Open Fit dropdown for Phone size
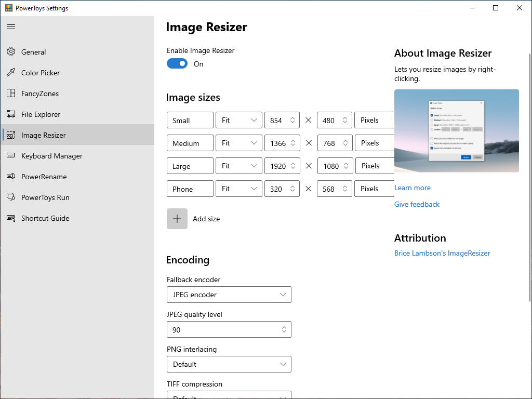 [x=239, y=189]
